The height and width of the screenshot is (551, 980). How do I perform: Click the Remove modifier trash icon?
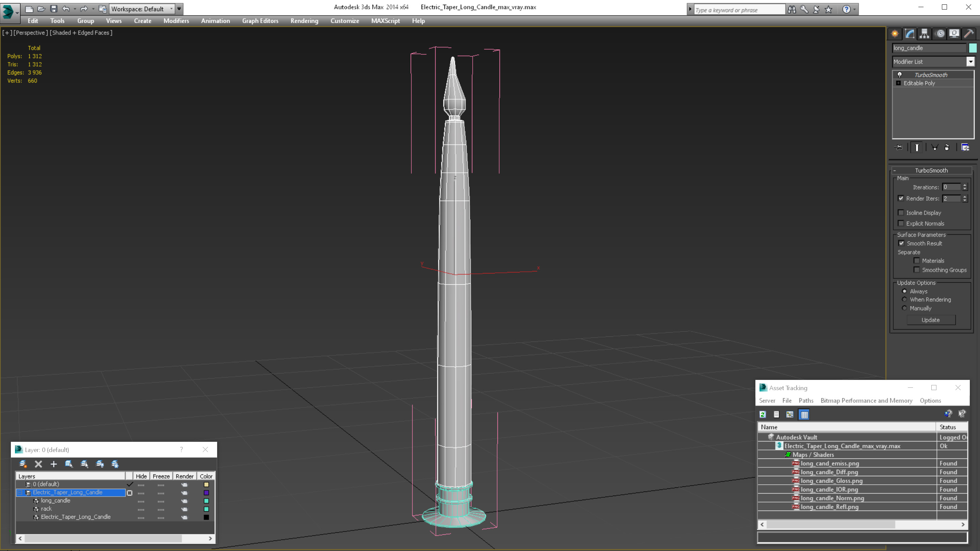(947, 148)
